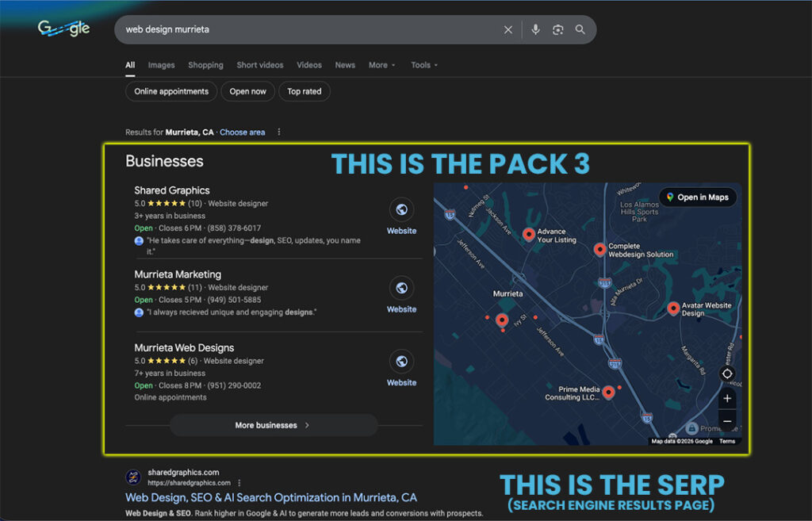Open the map view via Open in Maps
The height and width of the screenshot is (521, 812).
pyautogui.click(x=697, y=197)
